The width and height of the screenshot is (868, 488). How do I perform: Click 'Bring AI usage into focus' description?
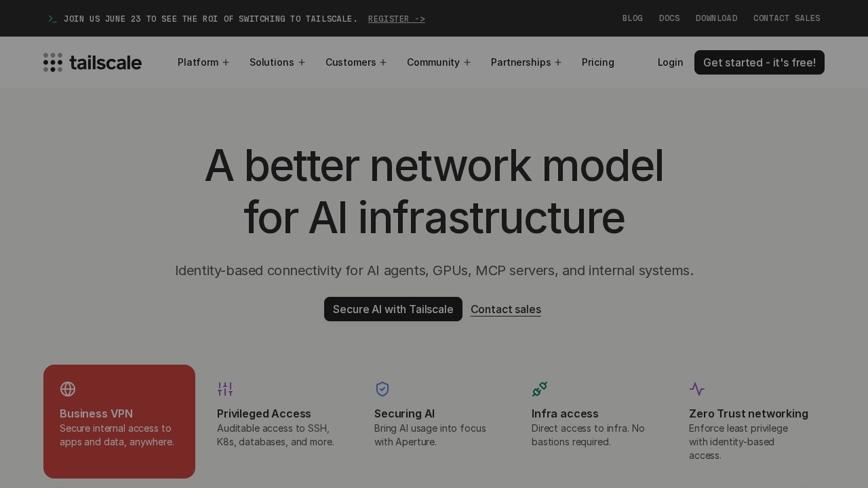click(x=430, y=435)
